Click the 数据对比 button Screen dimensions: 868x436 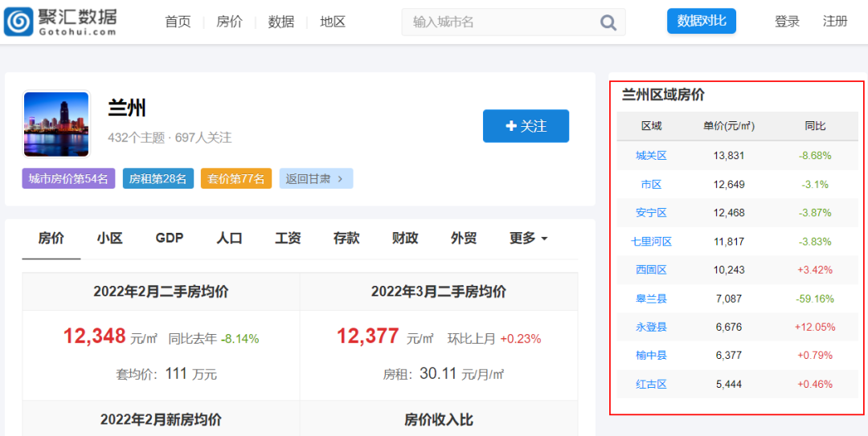(x=702, y=22)
